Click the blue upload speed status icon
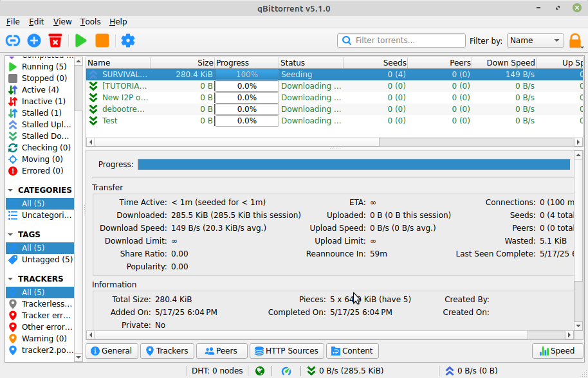This screenshot has width=588, height=378. pos(450,371)
